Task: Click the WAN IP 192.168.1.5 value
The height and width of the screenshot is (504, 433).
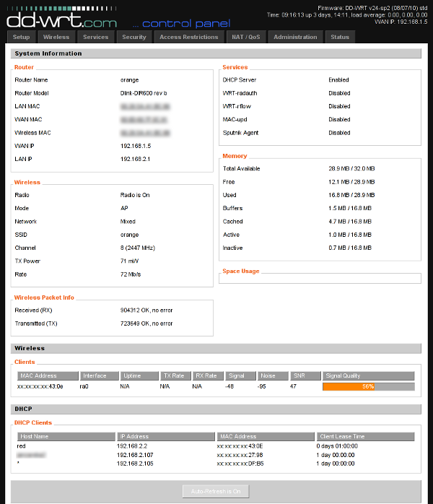Action: (135, 146)
